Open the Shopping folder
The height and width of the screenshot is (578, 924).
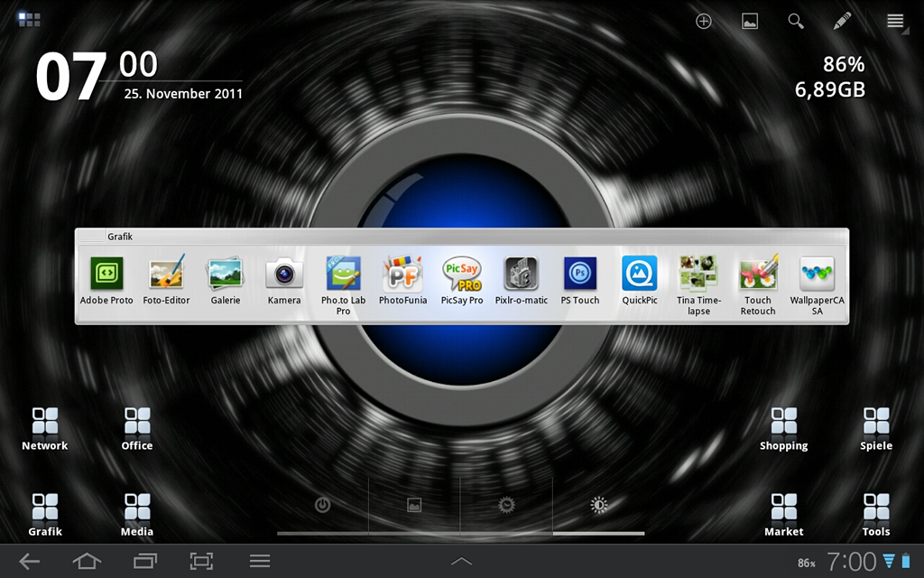pyautogui.click(x=784, y=429)
